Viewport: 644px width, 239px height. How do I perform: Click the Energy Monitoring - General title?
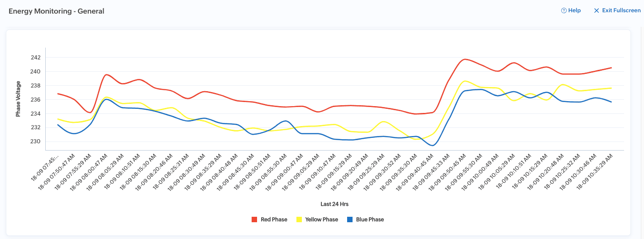point(57,11)
